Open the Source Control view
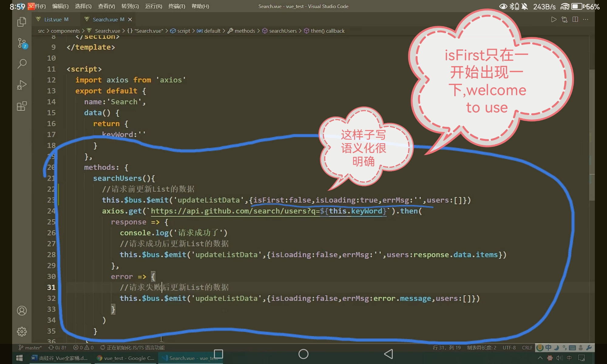Screen dimensions: 607x364 22,43
